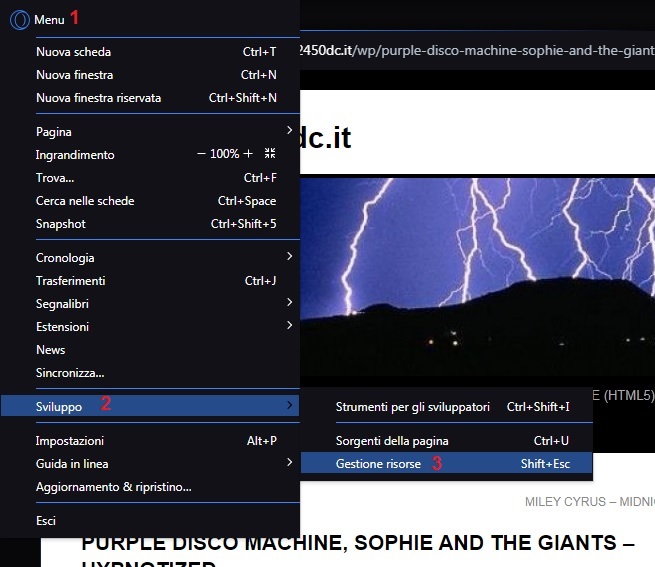Open the MILEY CYRUS – MIDNI… post link

589,501
